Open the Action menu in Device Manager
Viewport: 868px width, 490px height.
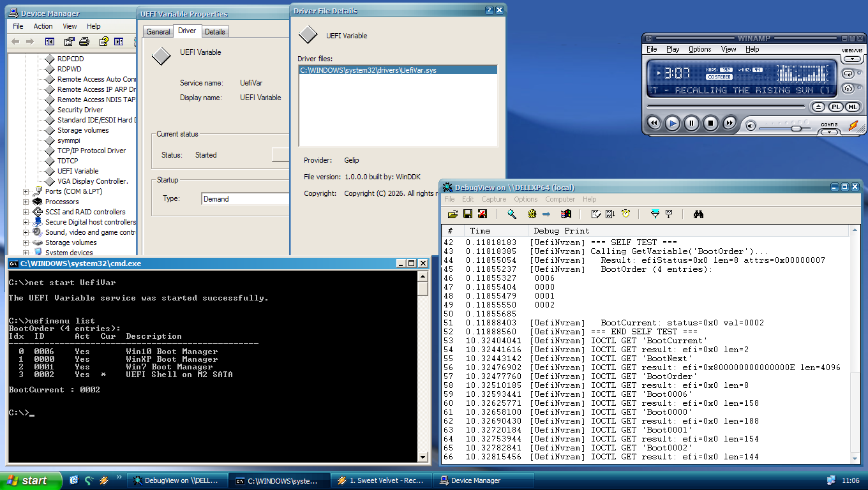43,26
